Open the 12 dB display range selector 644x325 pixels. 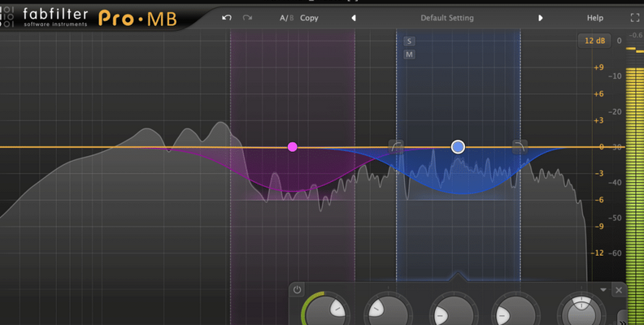(x=593, y=41)
